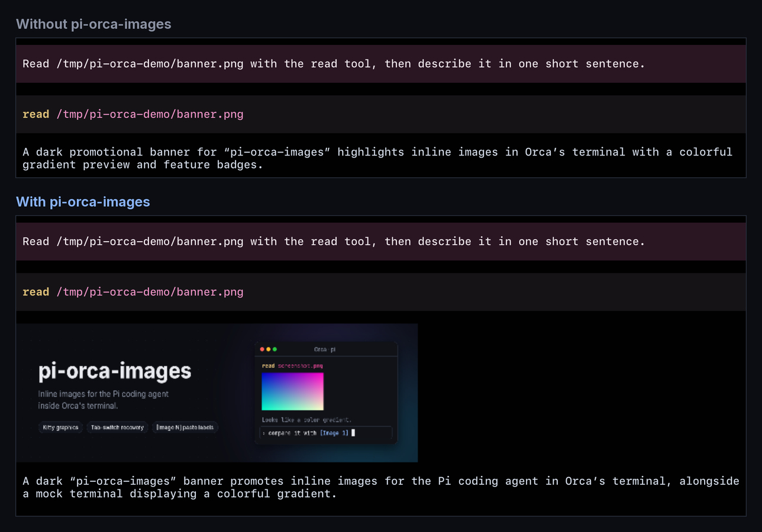Click the description mentioning "a mock terminal"
Viewport: 762px width, 532px height.
pyautogui.click(x=381, y=487)
